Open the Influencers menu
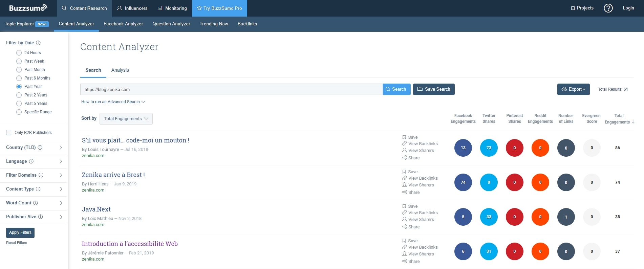This screenshot has height=269, width=644. pyautogui.click(x=132, y=8)
